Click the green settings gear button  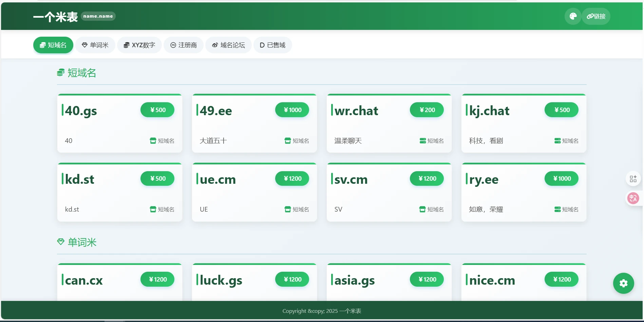(623, 283)
